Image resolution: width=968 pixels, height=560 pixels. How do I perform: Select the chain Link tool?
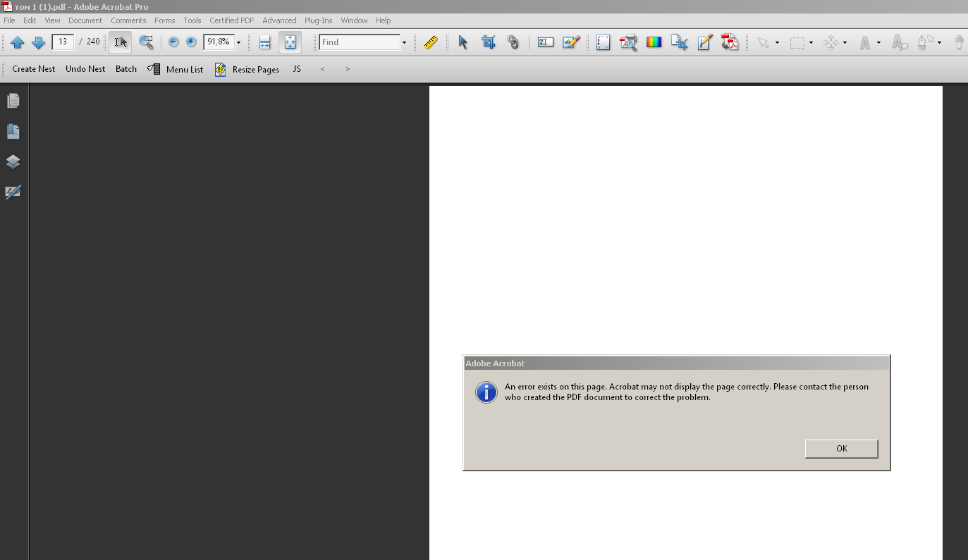point(513,42)
